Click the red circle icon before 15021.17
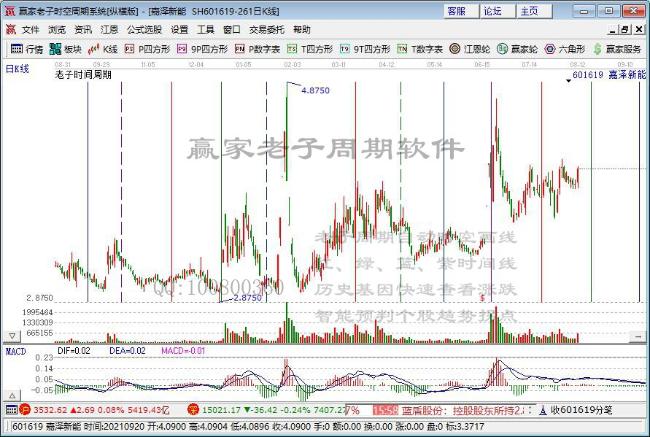This screenshot has height=437, width=650. (193, 410)
